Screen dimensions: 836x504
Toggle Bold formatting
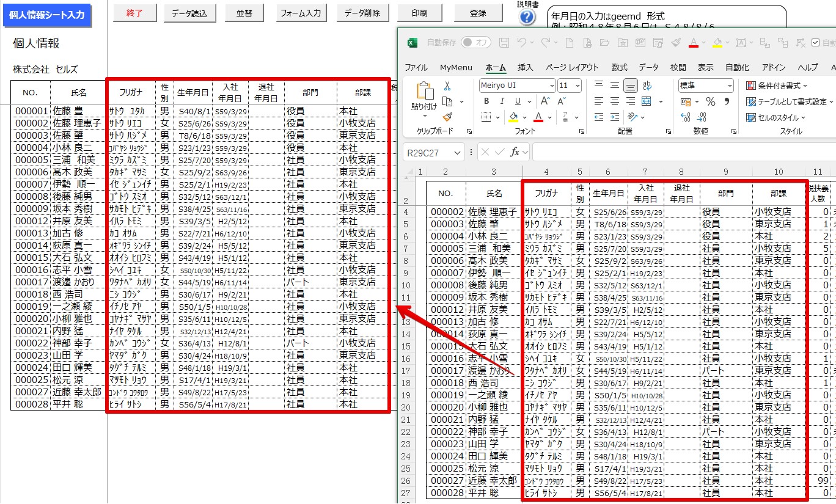[x=486, y=101]
